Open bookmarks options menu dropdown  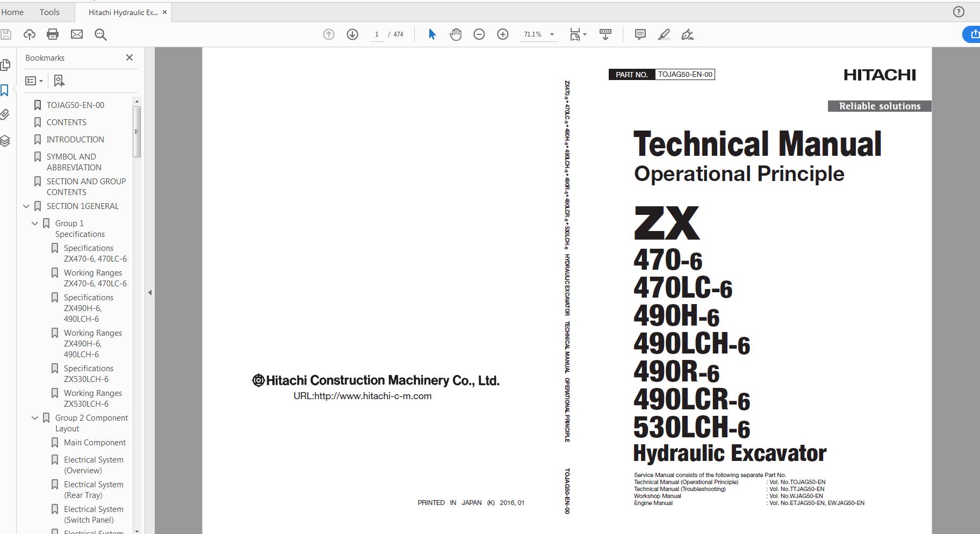(x=34, y=81)
